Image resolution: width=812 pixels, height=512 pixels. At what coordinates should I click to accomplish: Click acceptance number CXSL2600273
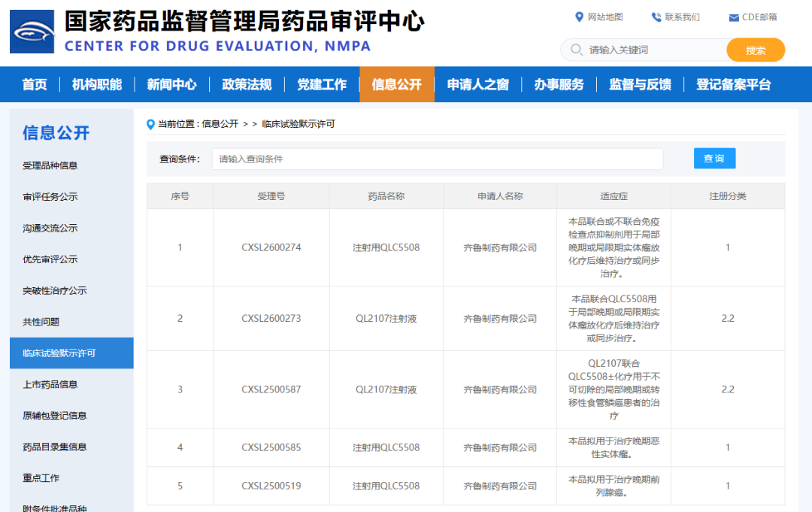coord(271,318)
